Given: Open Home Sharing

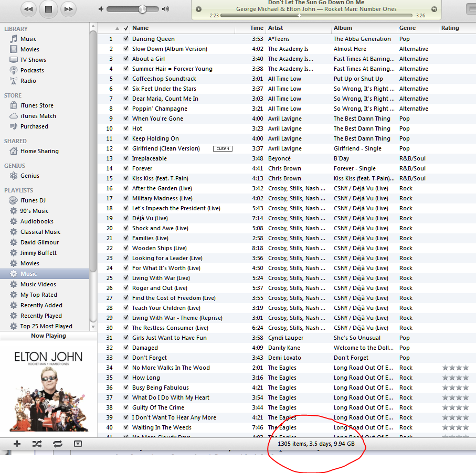Looking at the screenshot, I should (x=39, y=151).
